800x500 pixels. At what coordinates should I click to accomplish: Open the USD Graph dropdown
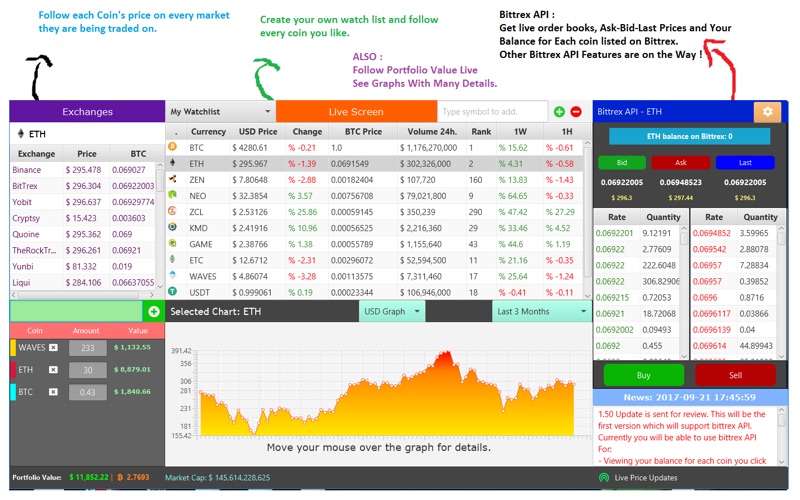[x=391, y=311]
